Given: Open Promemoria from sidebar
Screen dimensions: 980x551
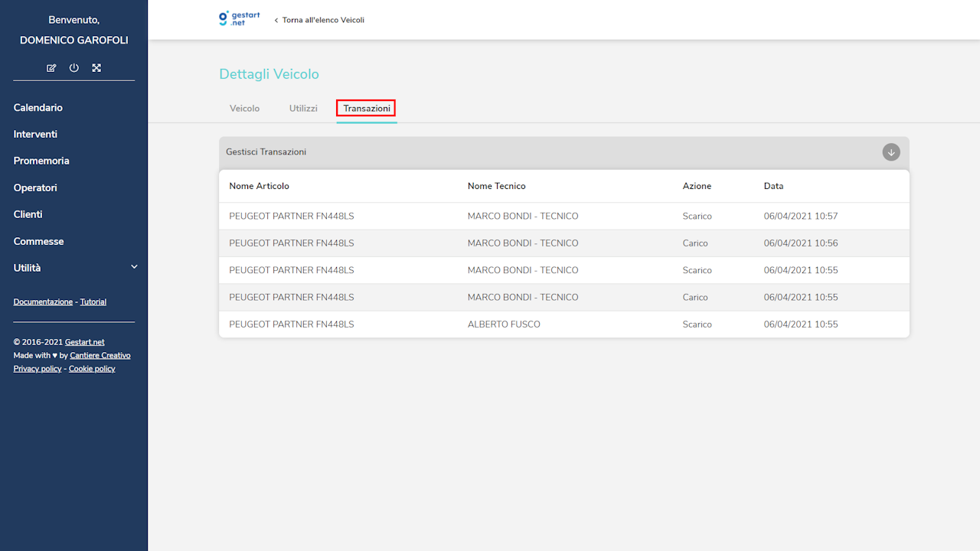Looking at the screenshot, I should point(41,161).
